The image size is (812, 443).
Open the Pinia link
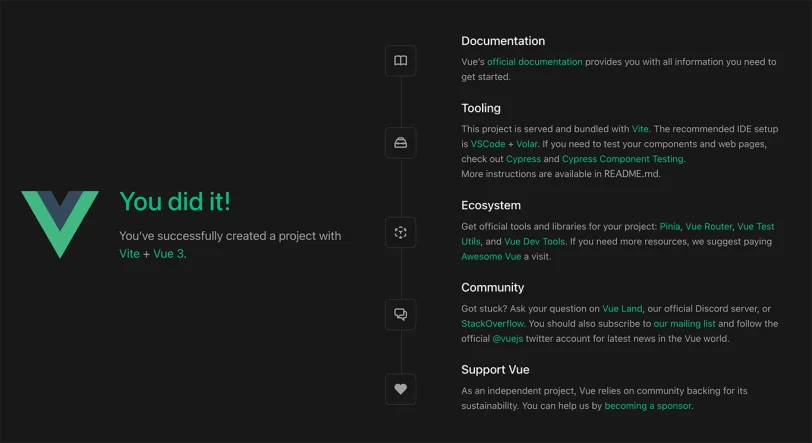pos(670,226)
